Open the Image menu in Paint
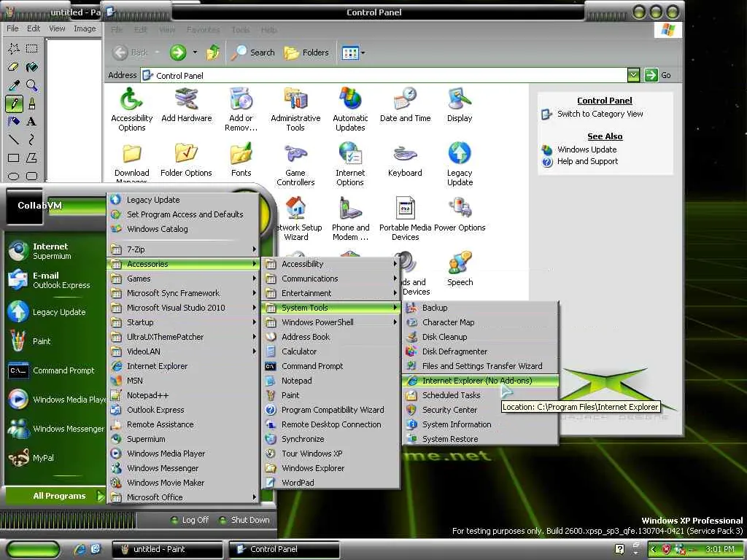The height and width of the screenshot is (560, 747). 85,28
